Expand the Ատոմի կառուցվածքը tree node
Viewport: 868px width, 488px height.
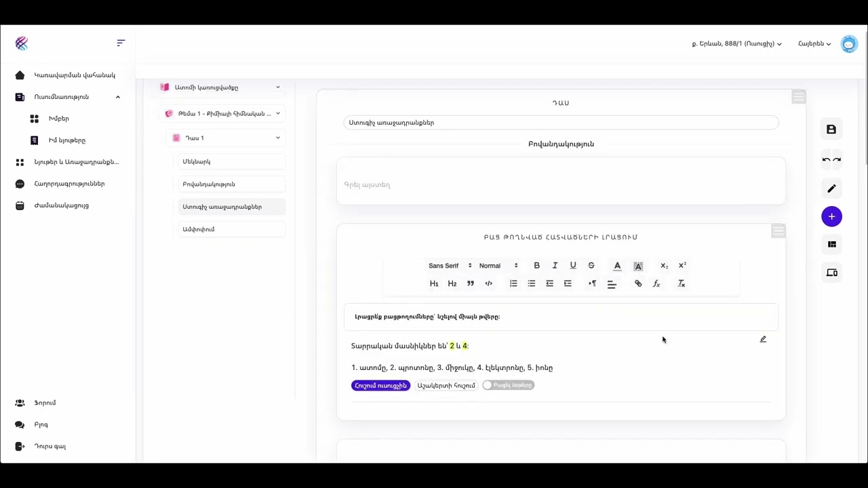pos(277,87)
